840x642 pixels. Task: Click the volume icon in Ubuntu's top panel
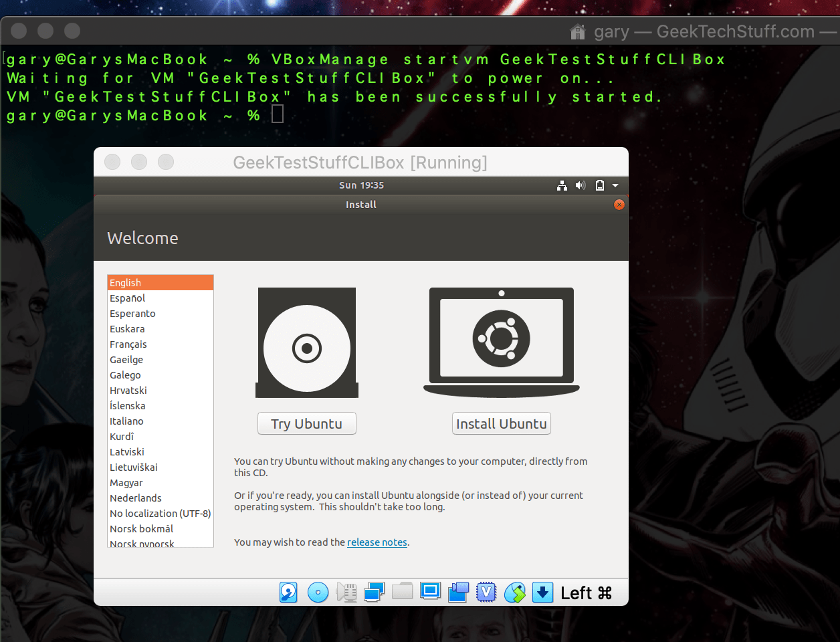(x=581, y=185)
